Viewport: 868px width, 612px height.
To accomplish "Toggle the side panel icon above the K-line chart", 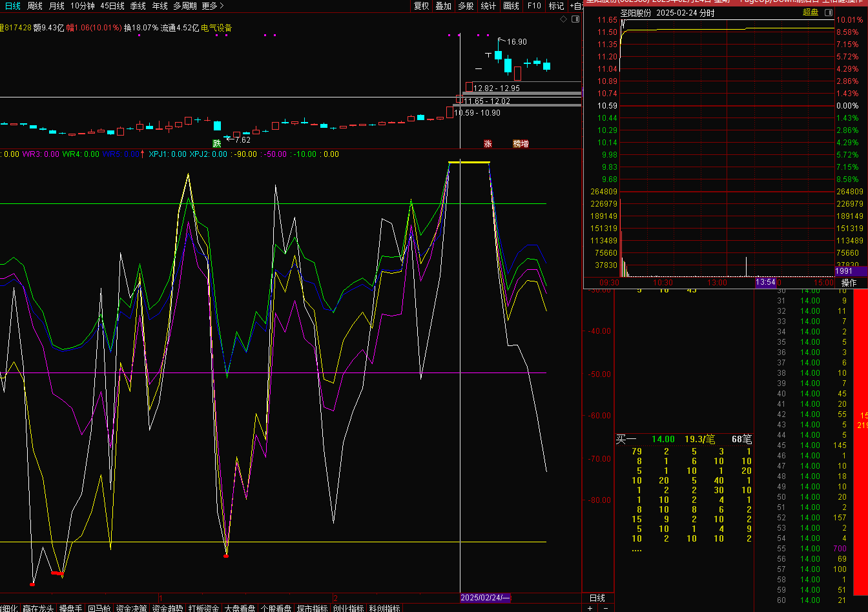I will (x=575, y=19).
